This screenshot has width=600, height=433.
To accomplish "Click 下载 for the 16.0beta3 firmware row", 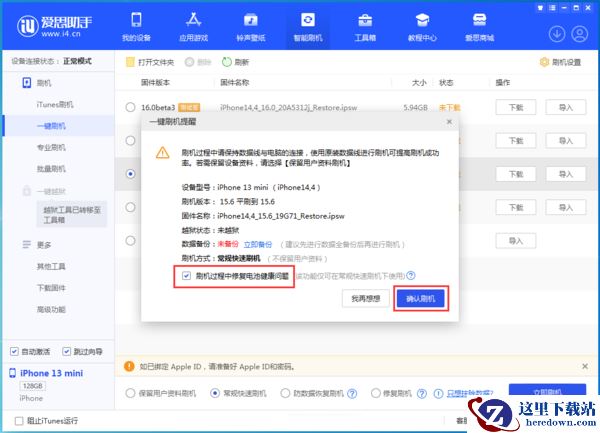I will click(515, 107).
